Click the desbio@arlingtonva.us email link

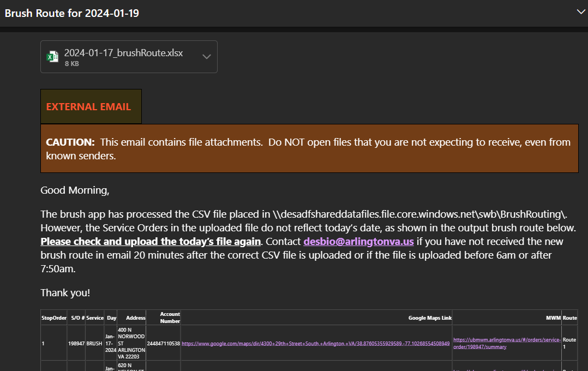pos(358,242)
